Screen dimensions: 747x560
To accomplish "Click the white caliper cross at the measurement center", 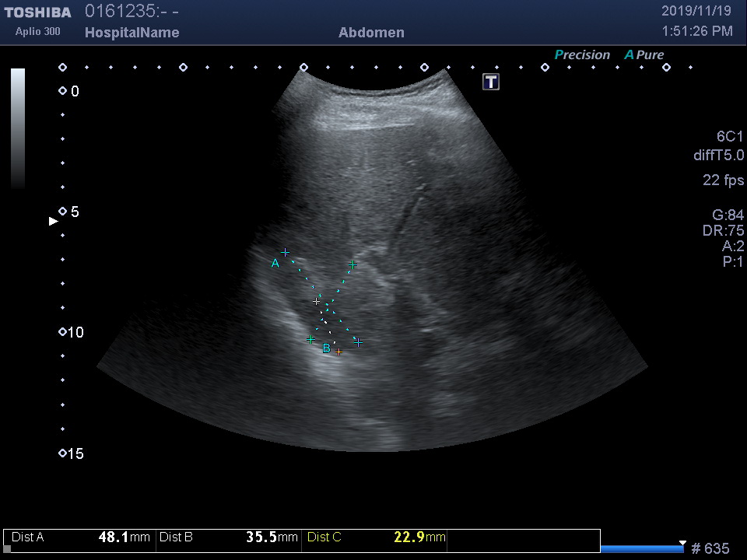I will coord(316,301).
